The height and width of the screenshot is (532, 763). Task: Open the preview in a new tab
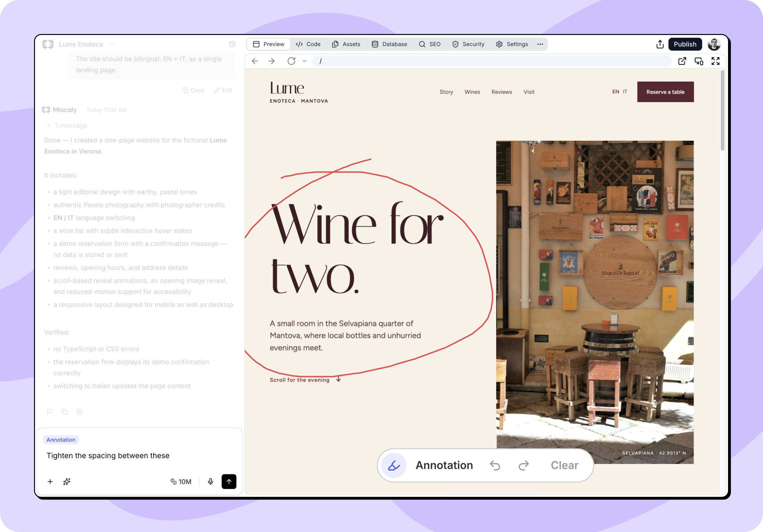tap(682, 61)
